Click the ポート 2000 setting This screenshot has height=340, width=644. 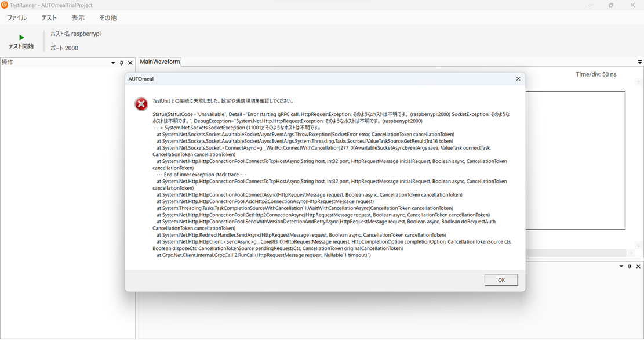(x=64, y=48)
